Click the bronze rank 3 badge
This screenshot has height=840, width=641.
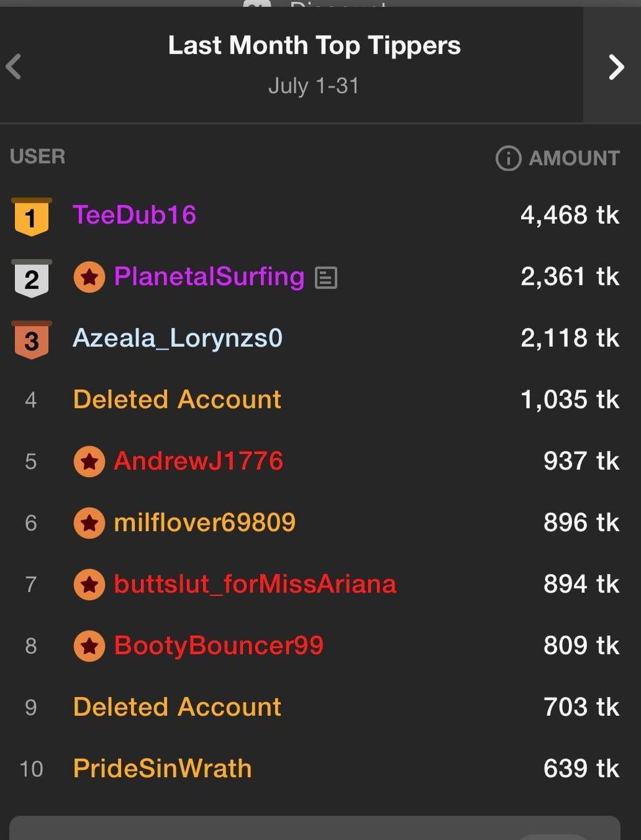pos(31,339)
